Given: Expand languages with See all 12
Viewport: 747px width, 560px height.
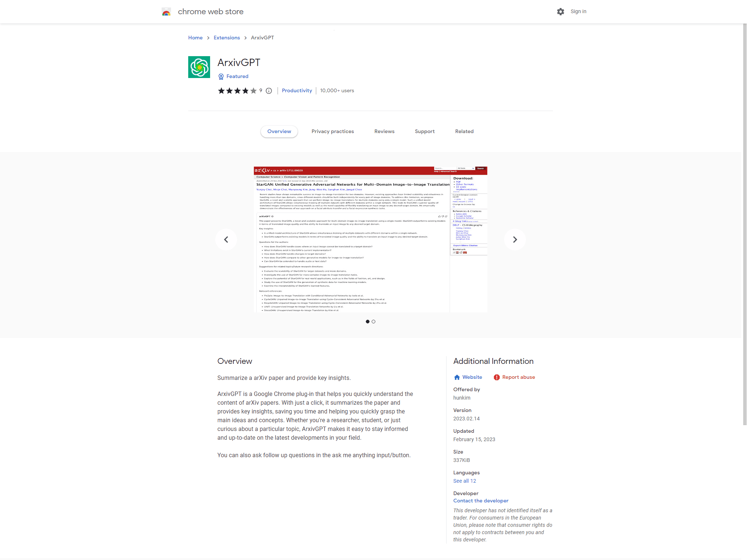Looking at the screenshot, I should pos(465,481).
